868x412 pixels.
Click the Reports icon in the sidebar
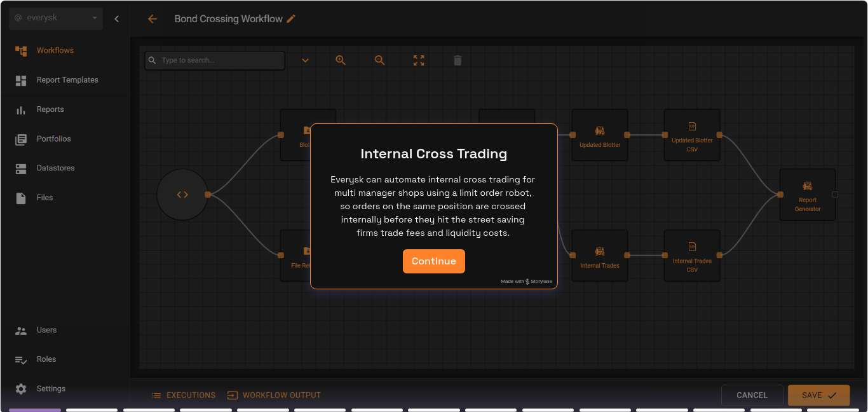21,109
